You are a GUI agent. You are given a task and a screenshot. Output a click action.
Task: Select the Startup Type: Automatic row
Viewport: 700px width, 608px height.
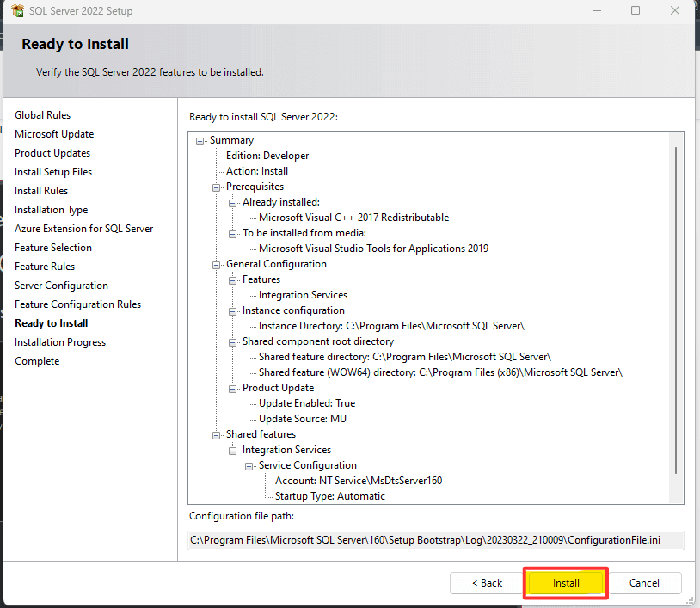point(329,496)
